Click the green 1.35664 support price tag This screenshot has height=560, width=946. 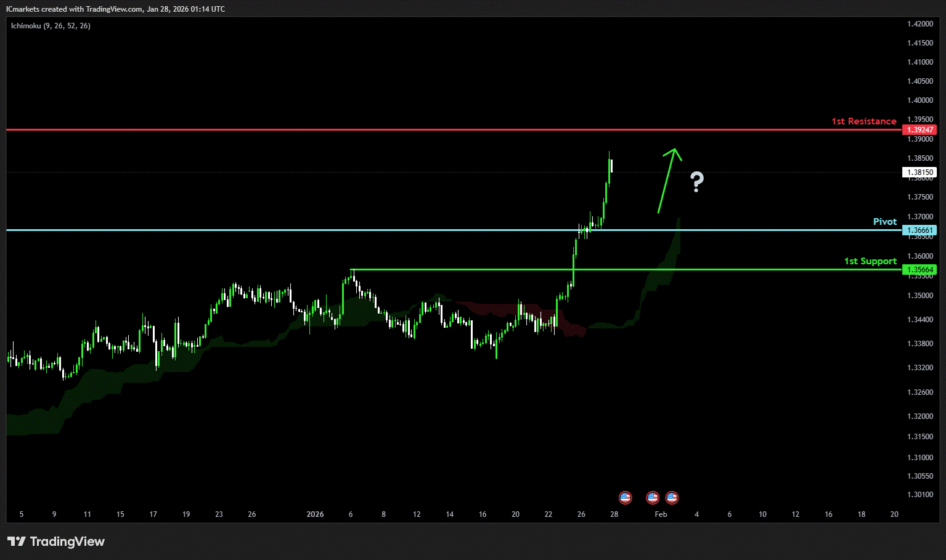[x=919, y=270]
